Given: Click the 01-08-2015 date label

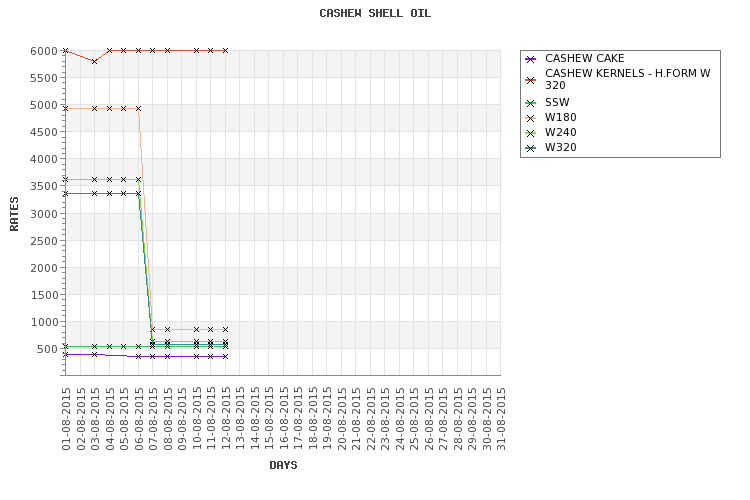Looking at the screenshot, I should pos(66,419).
